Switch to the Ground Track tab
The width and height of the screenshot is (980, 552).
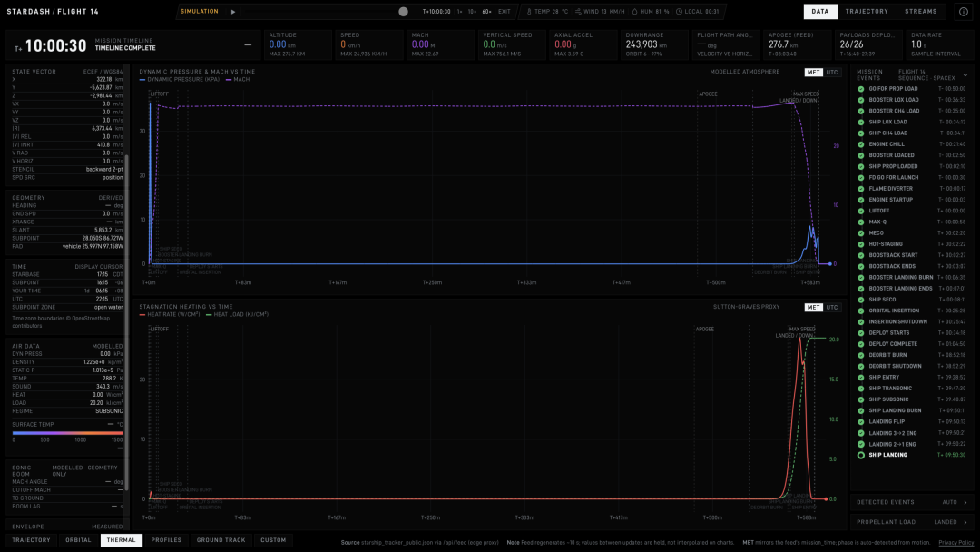(x=220, y=540)
